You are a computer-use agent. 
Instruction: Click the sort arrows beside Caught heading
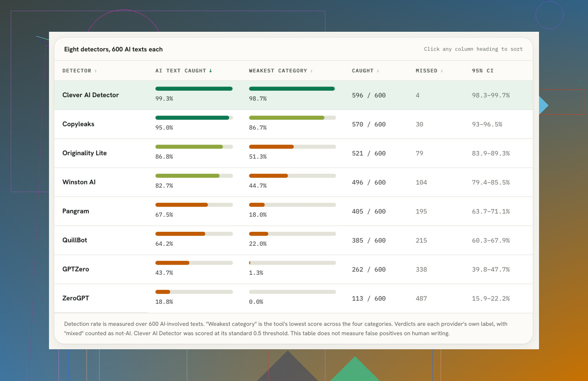click(378, 71)
